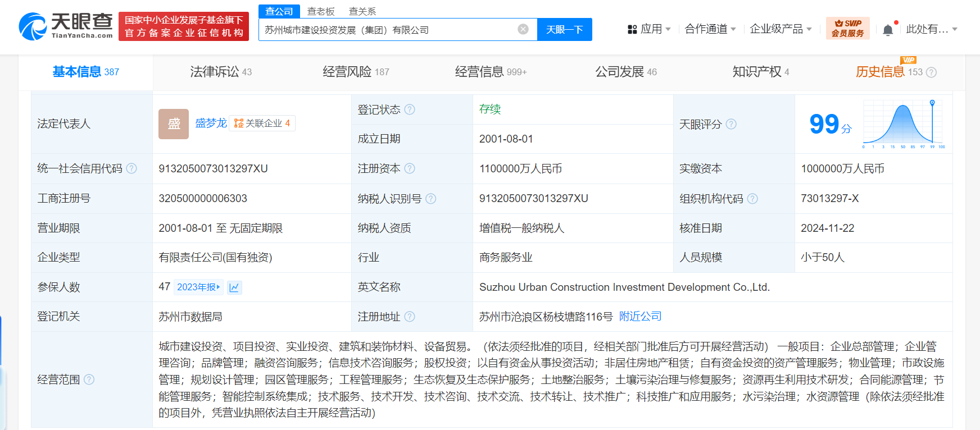This screenshot has height=430, width=980.
Task: Open the insured count trend chart icon
Action: 234,287
